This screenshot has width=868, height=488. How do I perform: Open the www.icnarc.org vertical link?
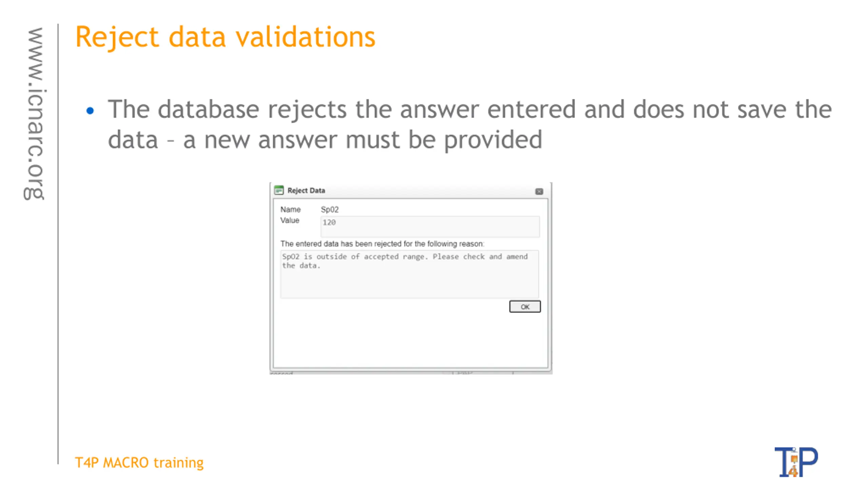point(34,114)
